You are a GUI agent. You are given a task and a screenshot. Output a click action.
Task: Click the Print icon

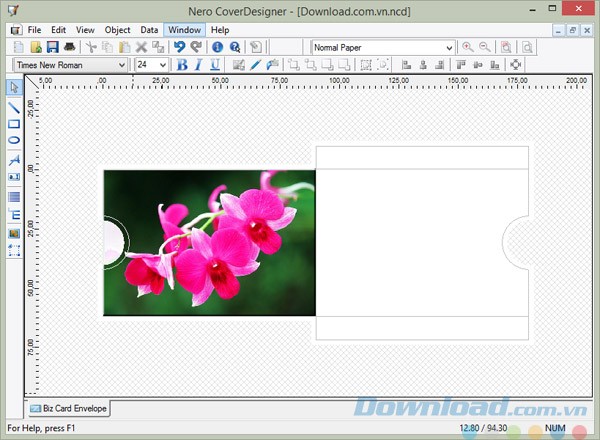[70, 47]
